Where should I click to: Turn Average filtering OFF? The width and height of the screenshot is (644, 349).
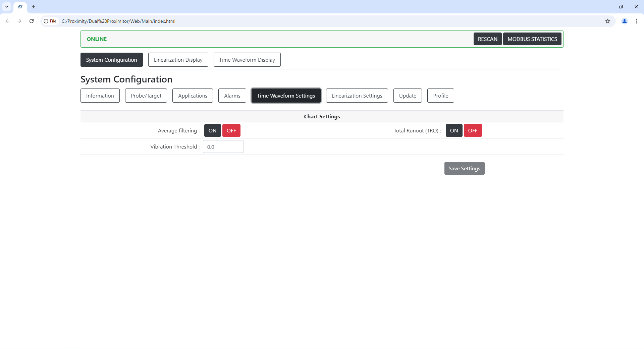[231, 130]
